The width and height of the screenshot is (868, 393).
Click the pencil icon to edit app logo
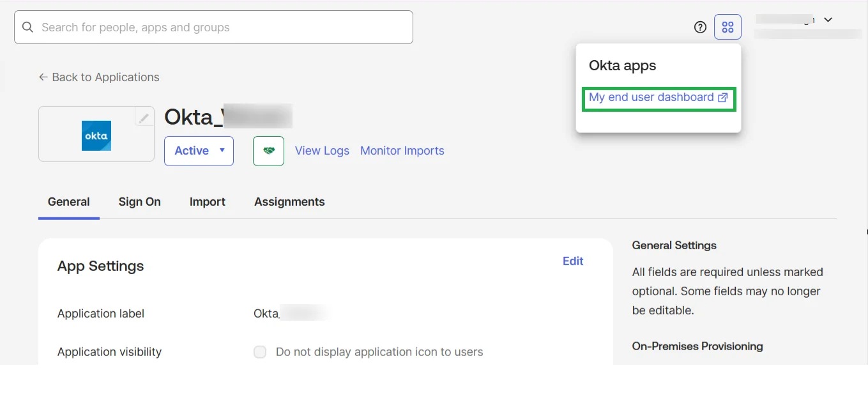(144, 118)
